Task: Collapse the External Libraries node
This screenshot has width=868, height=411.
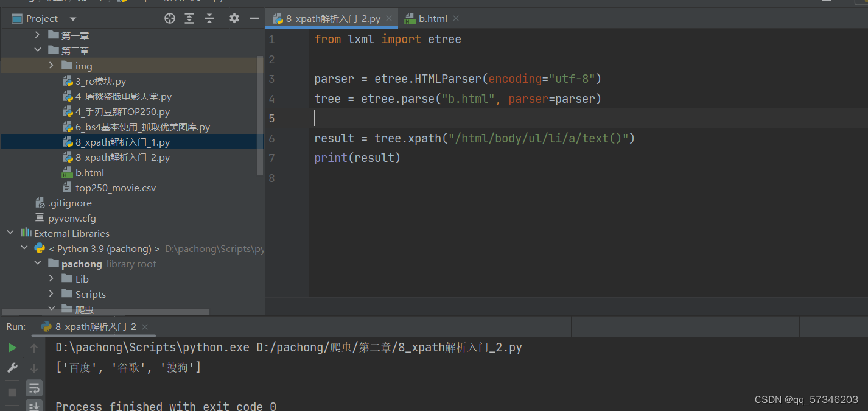Action: 10,233
